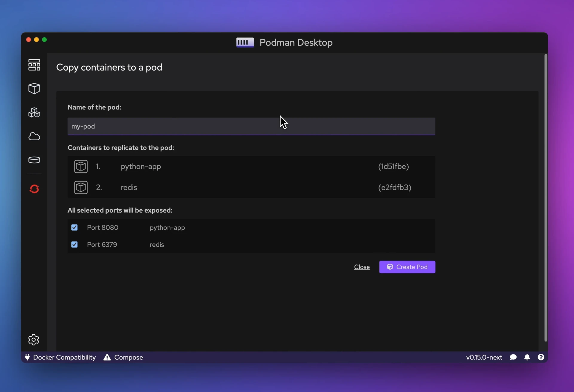Viewport: 574px width, 392px height.
Task: Open the Volumes disk icon
Action: (34, 160)
